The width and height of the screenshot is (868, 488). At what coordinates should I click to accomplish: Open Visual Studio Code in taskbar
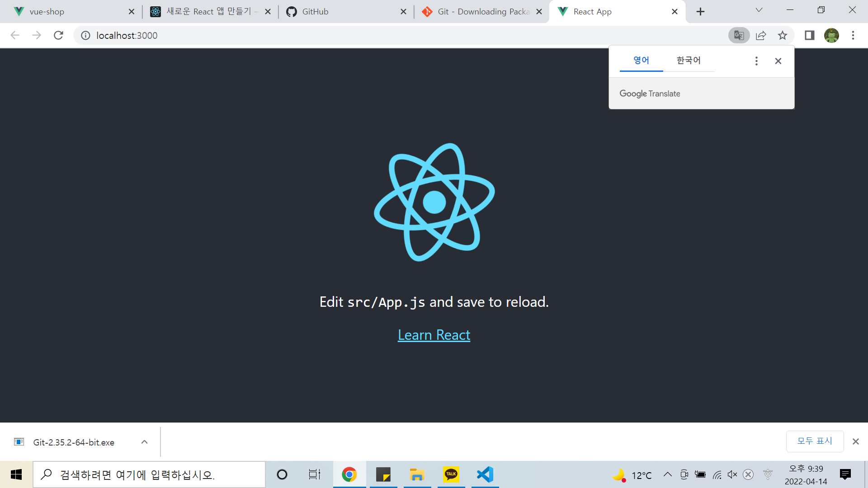(x=485, y=474)
